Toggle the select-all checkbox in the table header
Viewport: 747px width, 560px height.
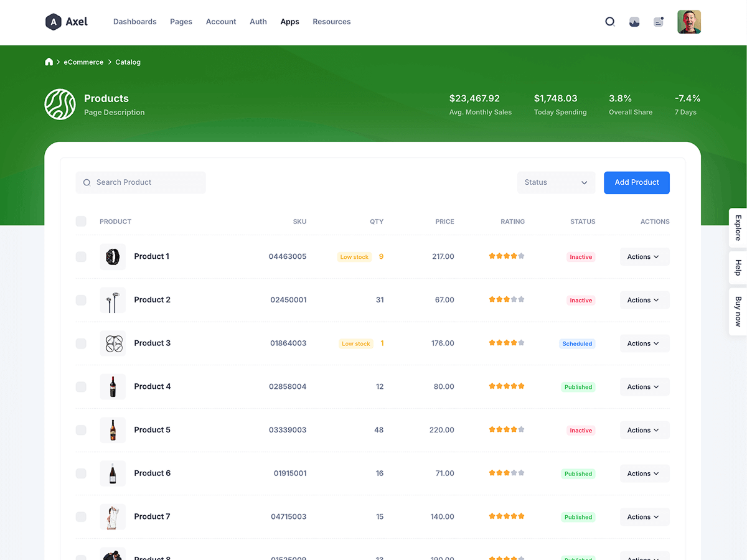point(81,222)
